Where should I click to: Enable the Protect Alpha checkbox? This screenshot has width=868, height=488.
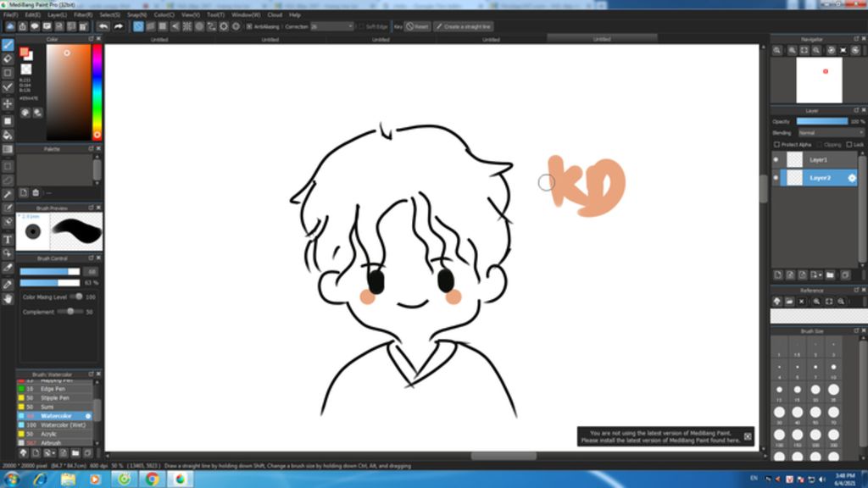point(776,144)
